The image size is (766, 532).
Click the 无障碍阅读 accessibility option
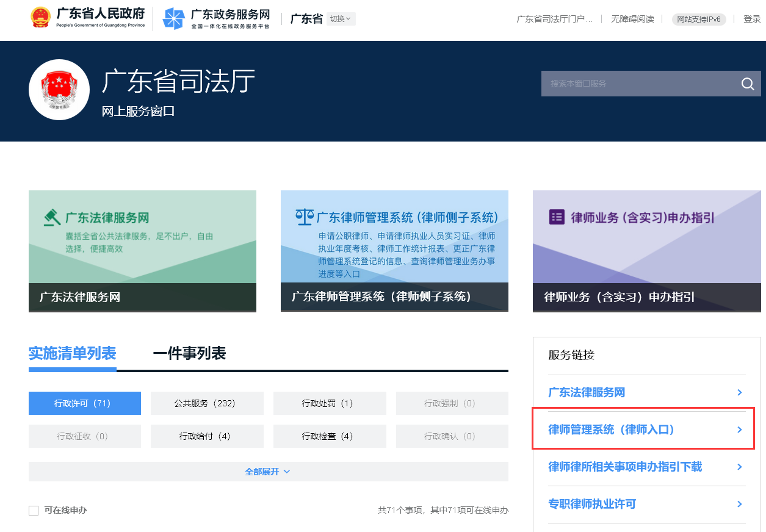pyautogui.click(x=632, y=19)
